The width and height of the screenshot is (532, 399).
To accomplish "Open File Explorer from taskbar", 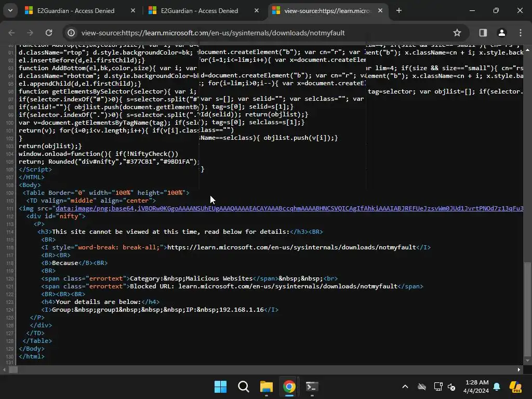I will pos(267,387).
